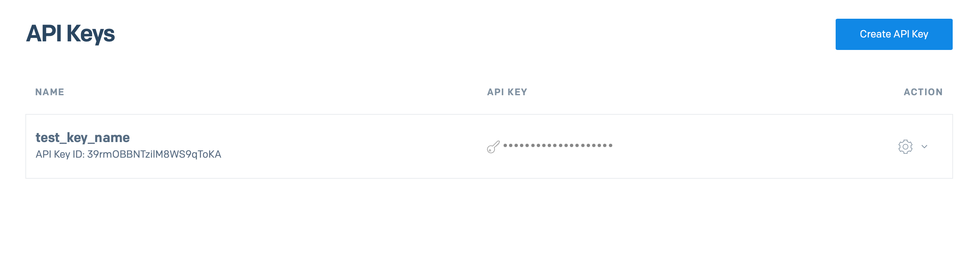This screenshot has width=980, height=256.
Task: Open the gear settings icon in the Action column
Action: point(905,146)
